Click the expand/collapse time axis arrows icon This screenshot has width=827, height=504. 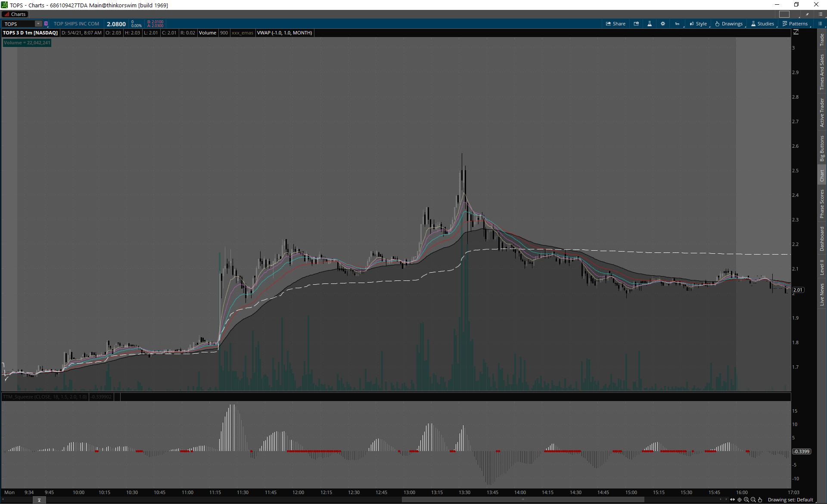pyautogui.click(x=733, y=500)
